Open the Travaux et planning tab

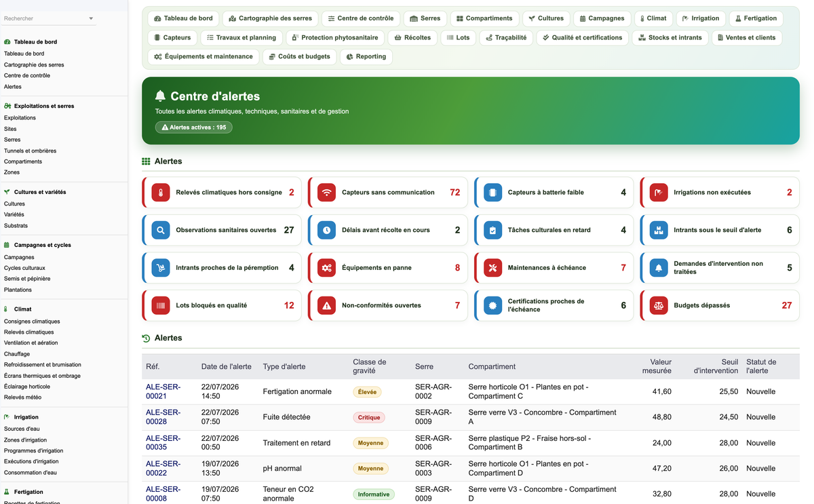[x=241, y=37]
